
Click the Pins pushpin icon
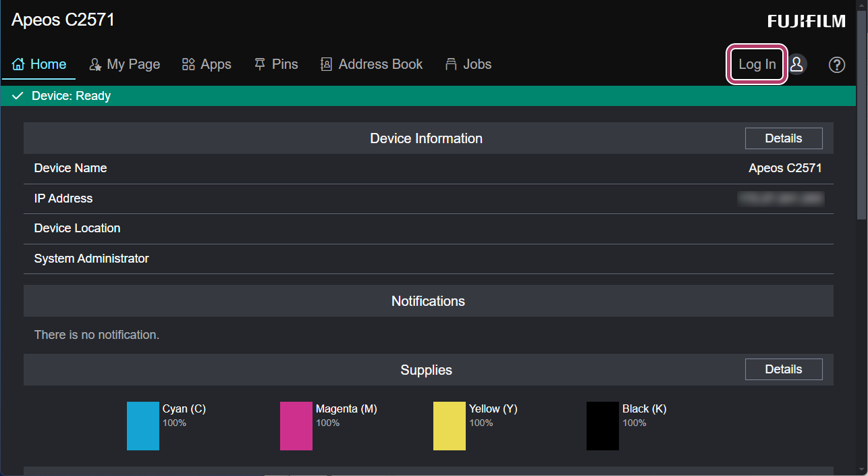point(260,64)
